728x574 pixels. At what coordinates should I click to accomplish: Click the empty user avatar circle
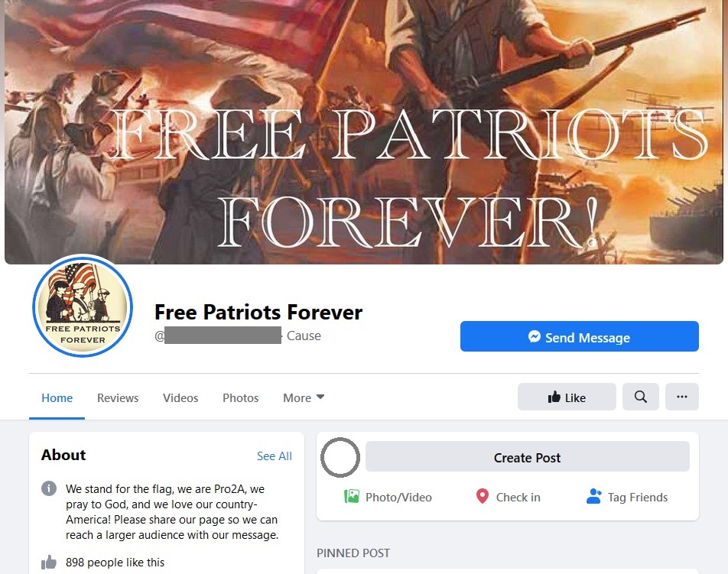coord(340,457)
